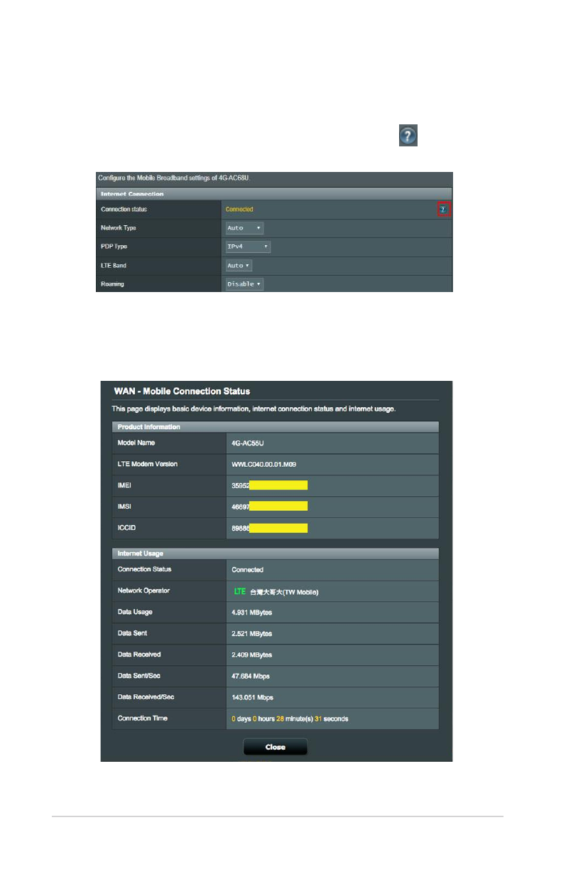Expand the PDP Type IPv4 dropdown

248,247
